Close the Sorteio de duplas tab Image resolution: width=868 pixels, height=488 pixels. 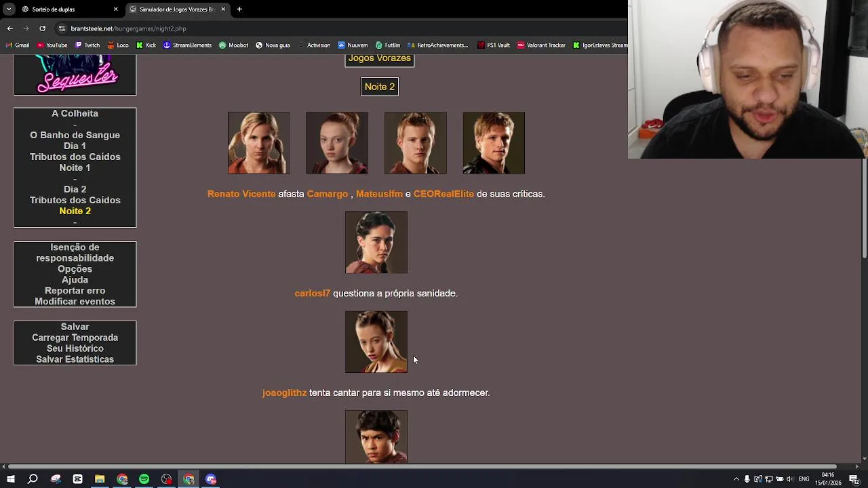115,9
